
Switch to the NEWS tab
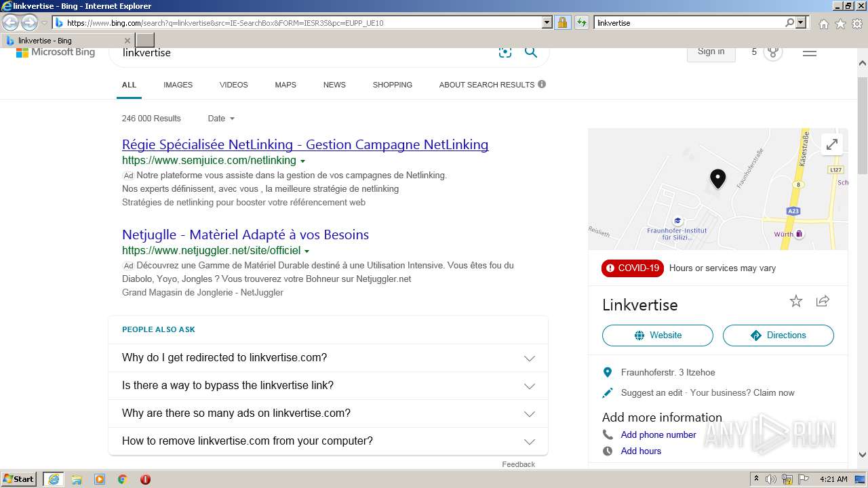click(334, 85)
